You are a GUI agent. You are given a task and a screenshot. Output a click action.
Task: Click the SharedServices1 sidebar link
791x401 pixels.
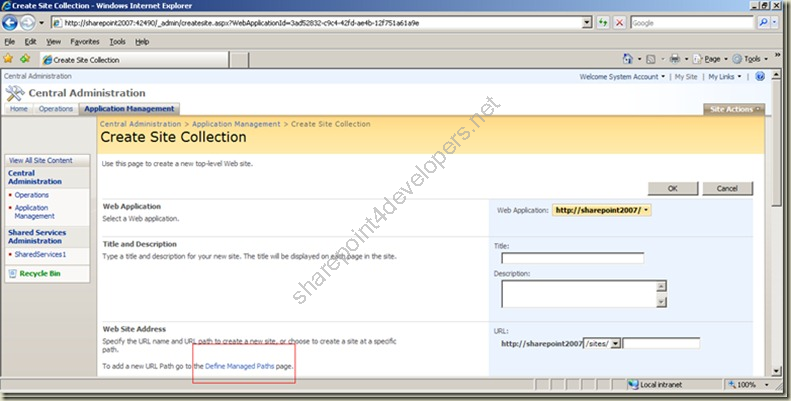40,255
